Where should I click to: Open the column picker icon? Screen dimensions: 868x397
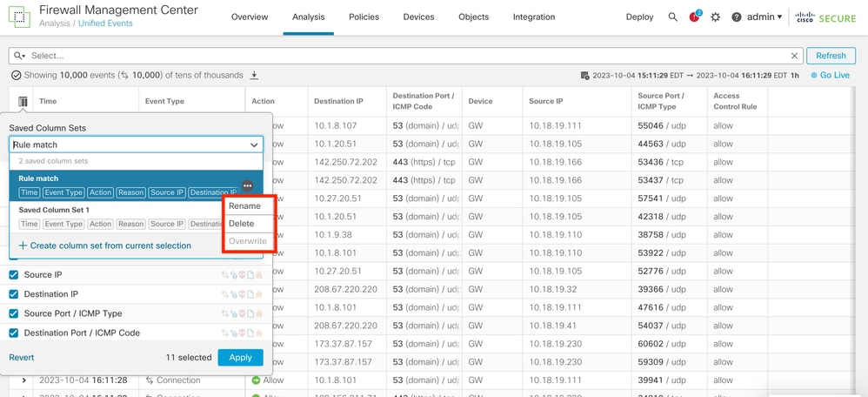pyautogui.click(x=23, y=102)
